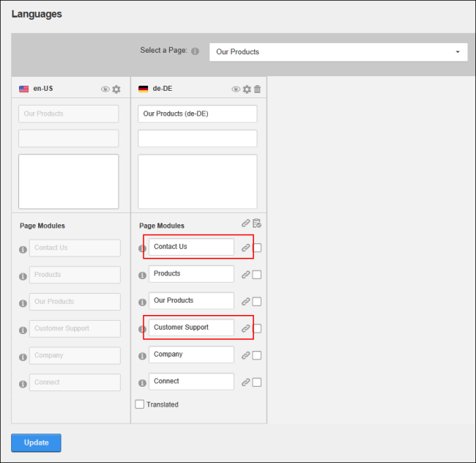Viewport: 476px width, 463px height.
Task: Tick the checkbox for Contact Us module
Action: tap(257, 248)
